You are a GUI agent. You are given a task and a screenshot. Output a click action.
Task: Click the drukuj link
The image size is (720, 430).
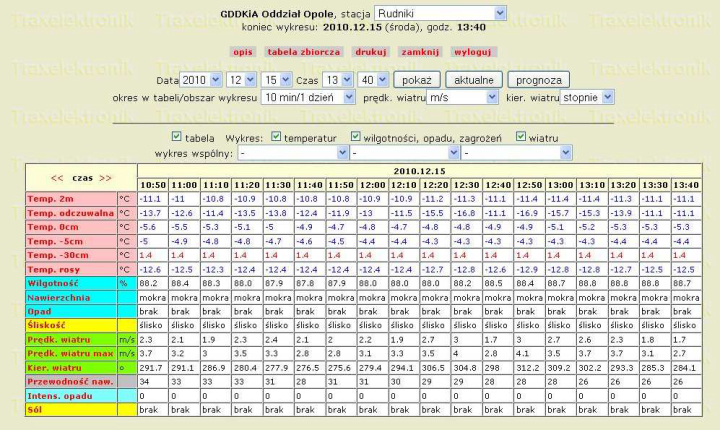tap(371, 52)
